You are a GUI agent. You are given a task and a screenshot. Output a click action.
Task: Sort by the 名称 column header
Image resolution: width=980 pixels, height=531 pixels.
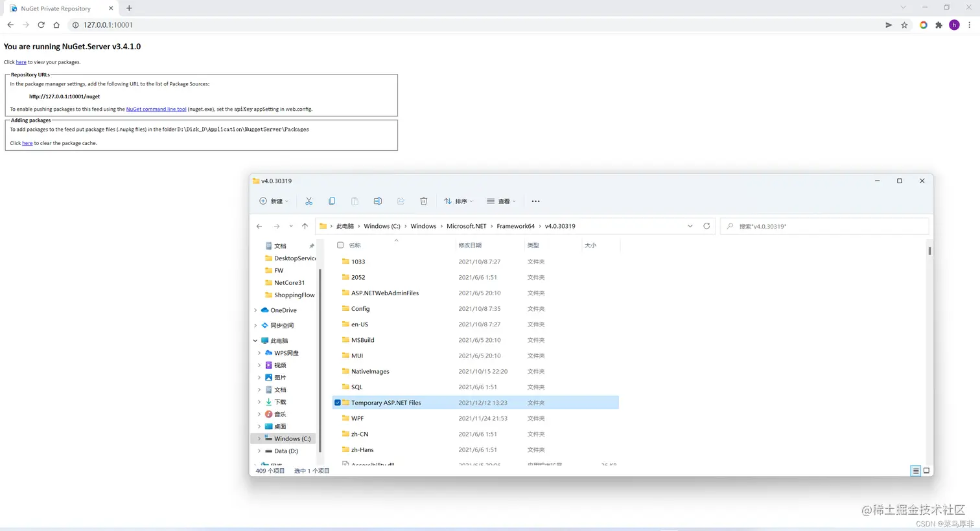(x=355, y=245)
